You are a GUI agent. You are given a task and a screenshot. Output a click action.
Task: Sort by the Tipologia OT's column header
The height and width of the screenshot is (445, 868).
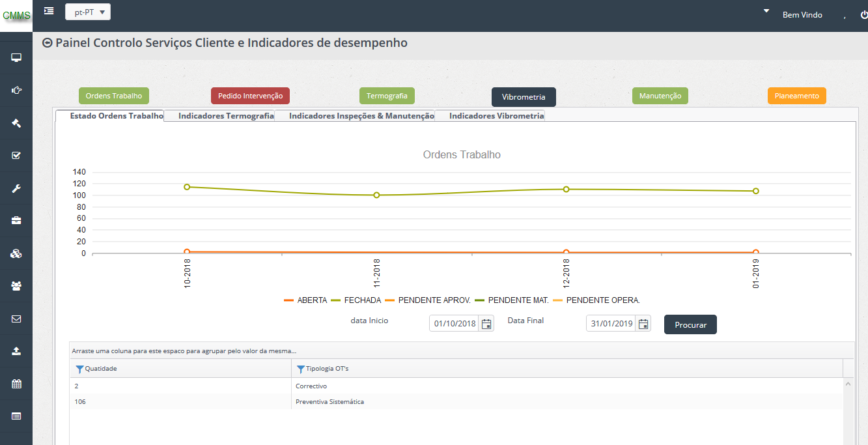point(327,369)
